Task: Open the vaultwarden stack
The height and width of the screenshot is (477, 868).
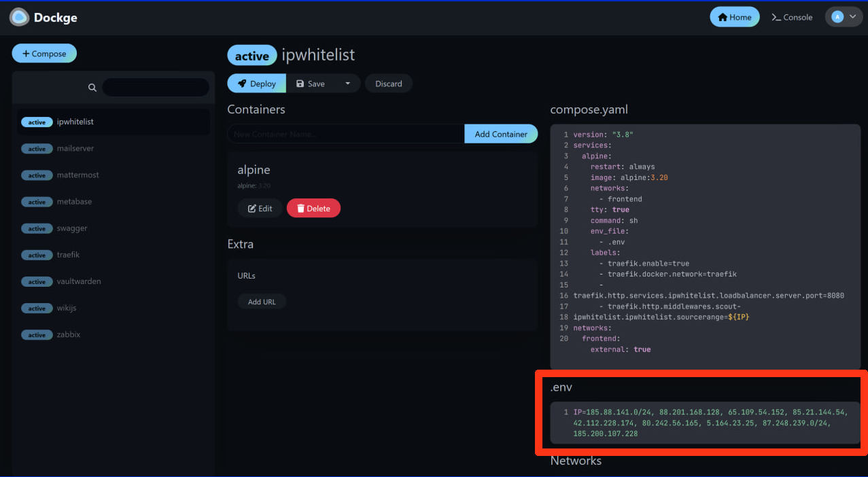Action: 79,281
